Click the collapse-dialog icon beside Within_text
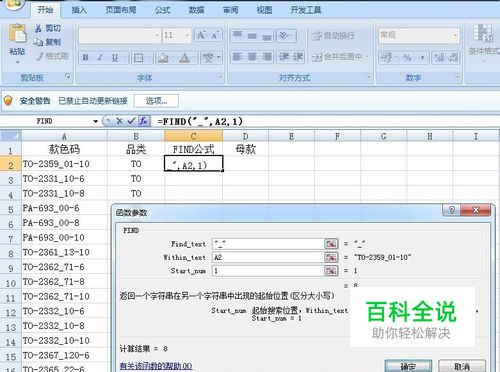Viewport: 500px width, 372px height. point(331,257)
